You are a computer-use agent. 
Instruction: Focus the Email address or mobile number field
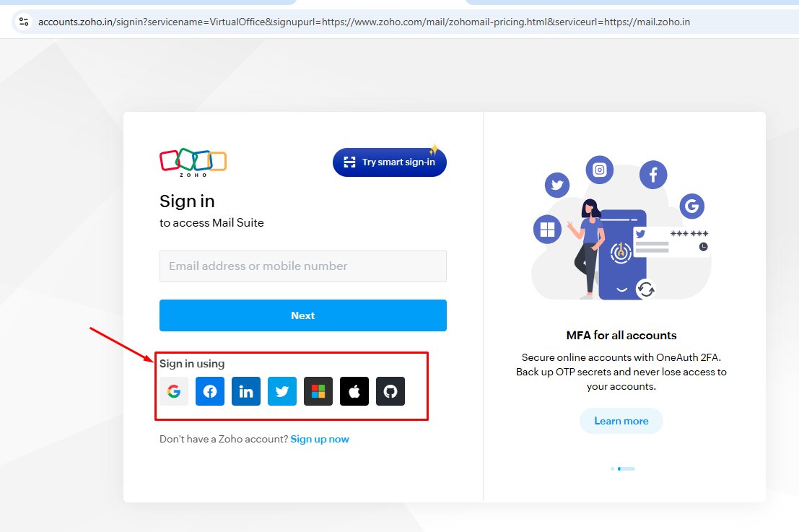click(x=303, y=266)
